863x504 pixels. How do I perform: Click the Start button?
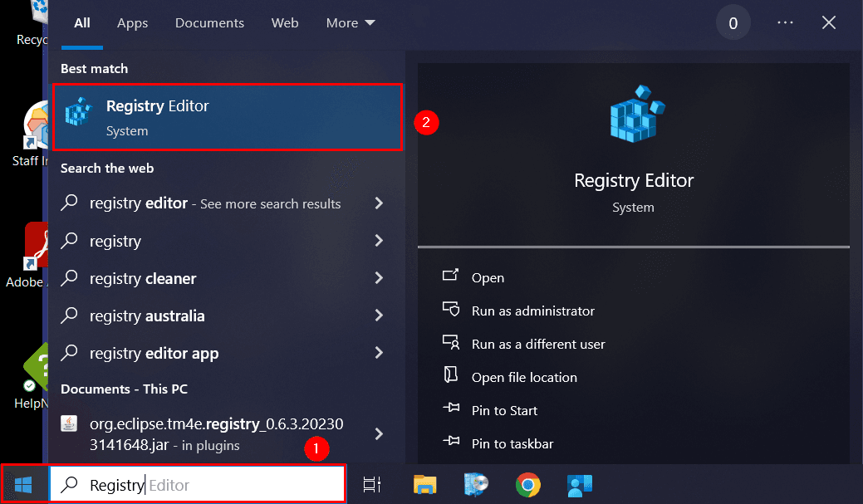pos(25,484)
